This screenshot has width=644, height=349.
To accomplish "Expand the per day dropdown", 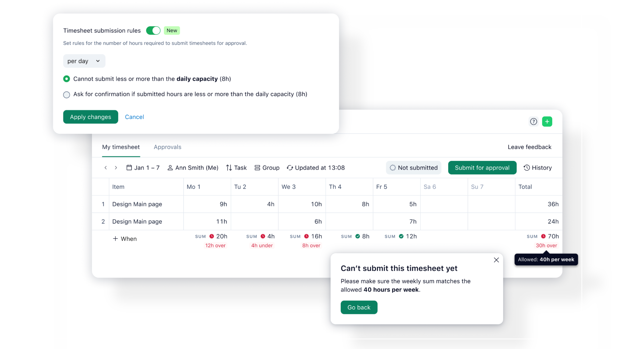I will click(84, 61).
